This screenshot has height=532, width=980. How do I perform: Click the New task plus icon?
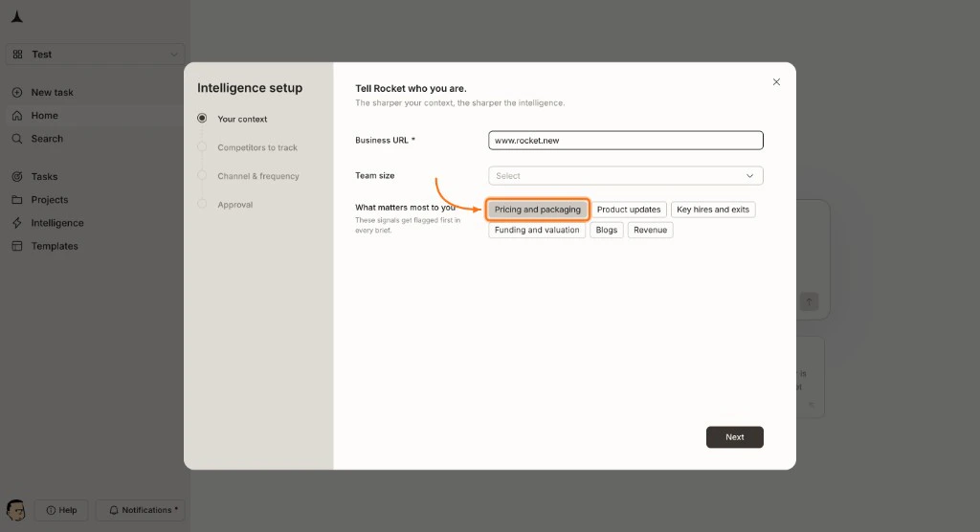pyautogui.click(x=17, y=93)
